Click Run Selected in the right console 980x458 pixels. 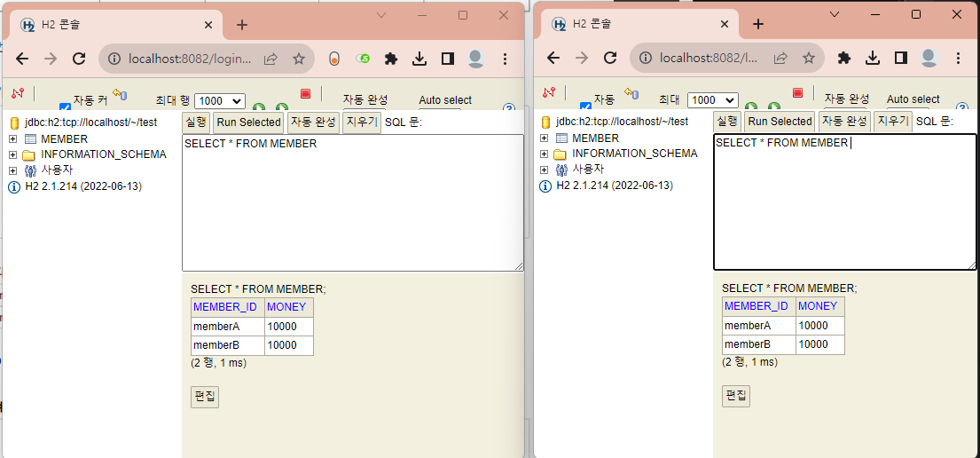[780, 122]
